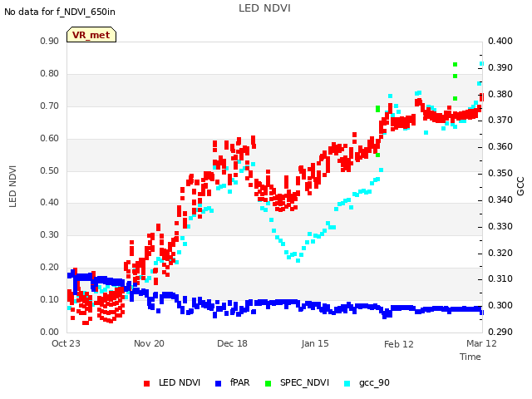This screenshot has width=532, height=399.
Task: Click the fPAR legend label
Action: 240,382
